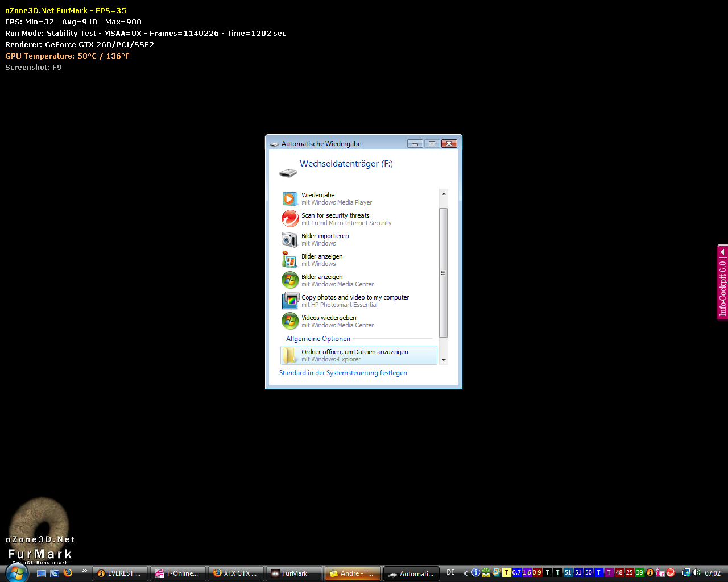Switch to the XFX GTX Firefox taskbar window
The image size is (728, 582).
235,573
